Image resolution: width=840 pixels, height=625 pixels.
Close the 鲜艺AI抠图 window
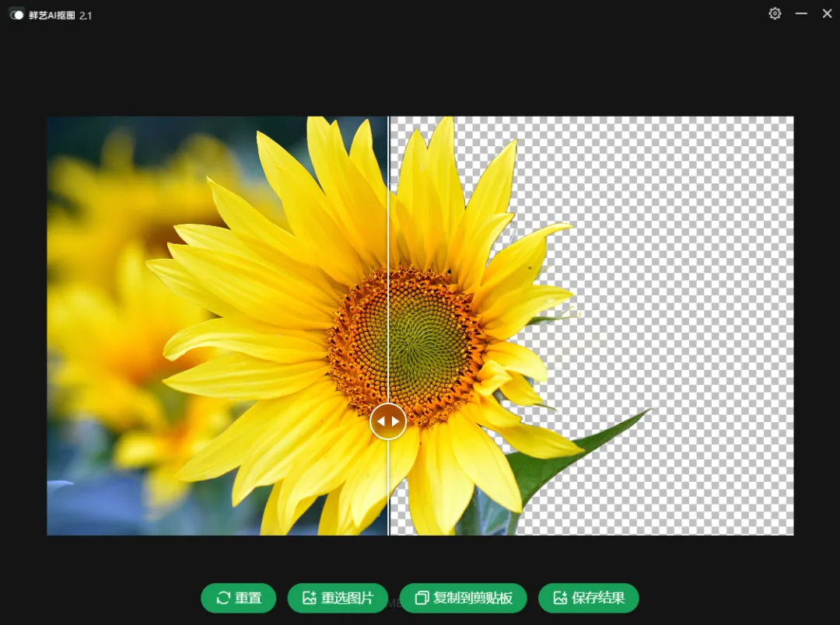click(827, 14)
